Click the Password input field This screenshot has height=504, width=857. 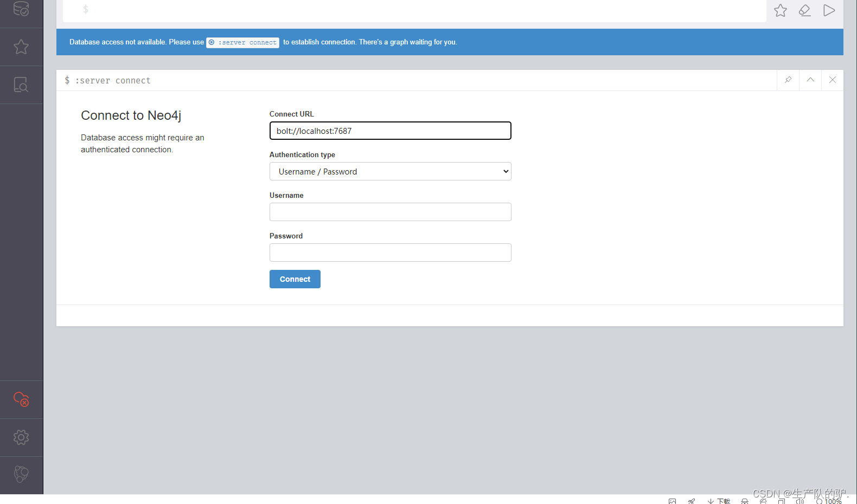tap(391, 253)
